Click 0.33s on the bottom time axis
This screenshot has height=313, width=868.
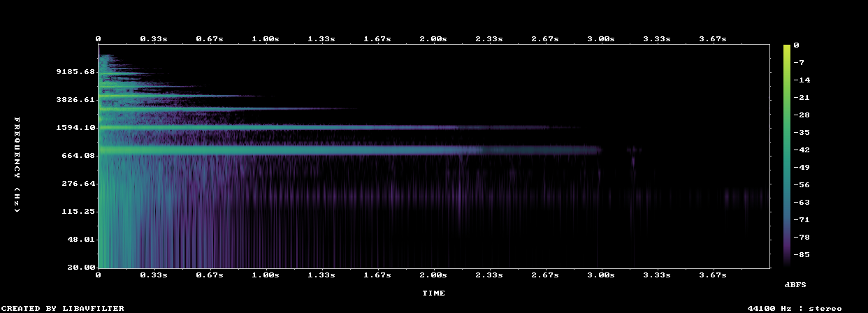coord(154,276)
